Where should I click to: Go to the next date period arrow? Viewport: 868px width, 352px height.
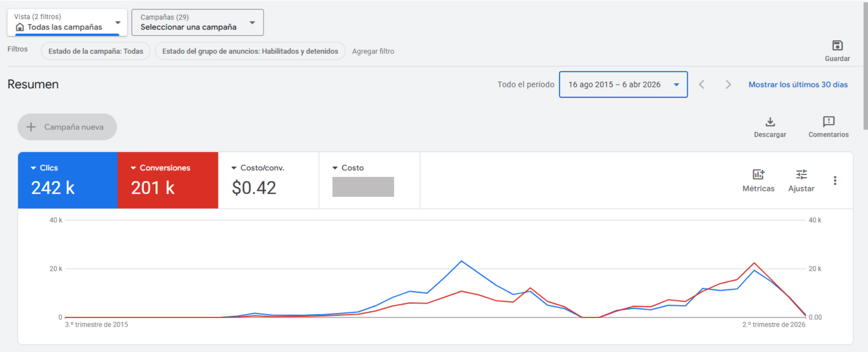pyautogui.click(x=728, y=85)
